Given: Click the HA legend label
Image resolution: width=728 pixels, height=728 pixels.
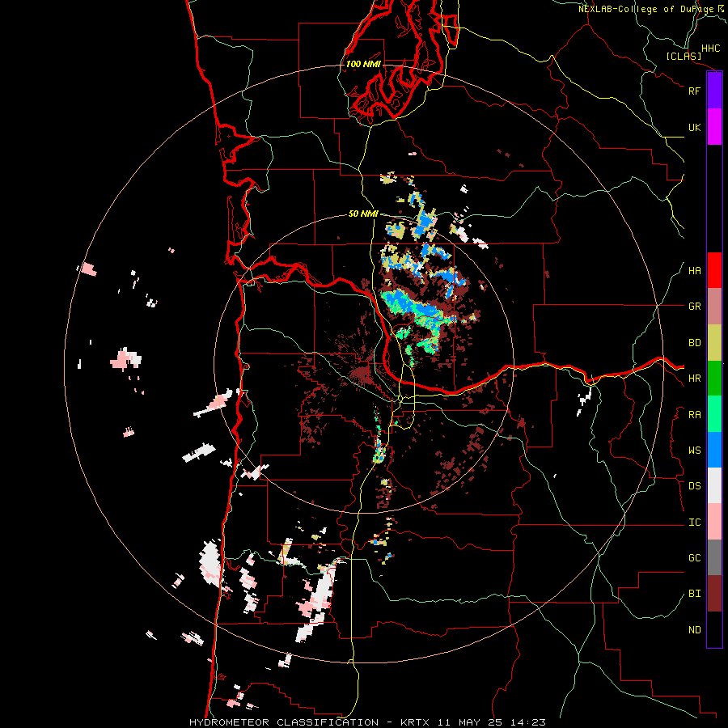Looking at the screenshot, I should [x=694, y=270].
